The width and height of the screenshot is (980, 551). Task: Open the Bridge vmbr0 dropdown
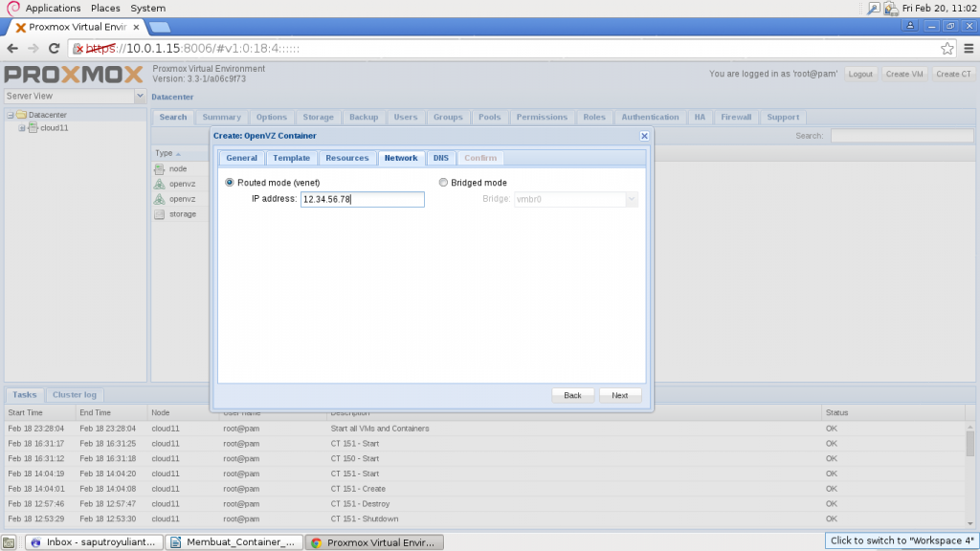632,199
